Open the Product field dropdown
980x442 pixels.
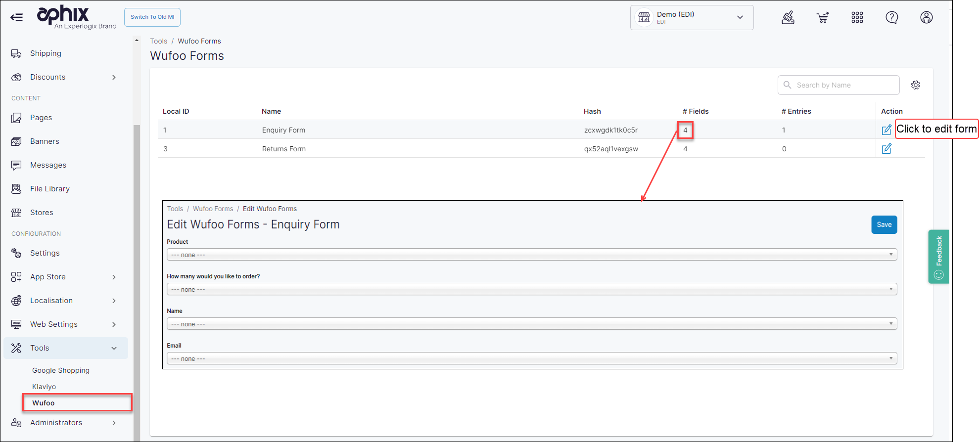coord(531,255)
